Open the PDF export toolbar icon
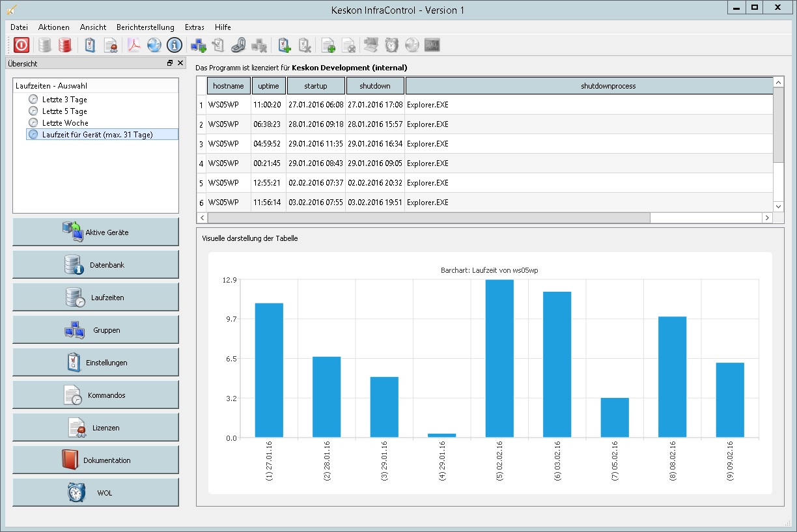The height and width of the screenshot is (532, 797). (134, 45)
